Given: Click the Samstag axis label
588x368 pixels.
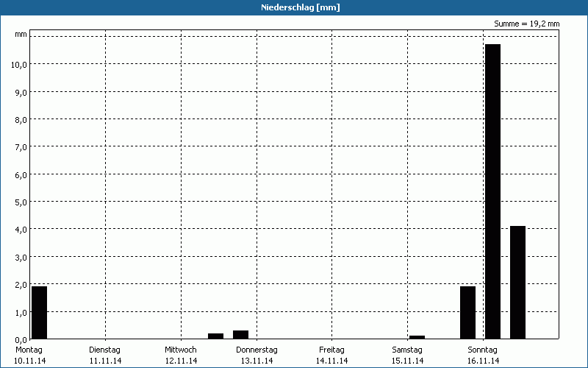Looking at the screenshot, I should click(407, 350).
